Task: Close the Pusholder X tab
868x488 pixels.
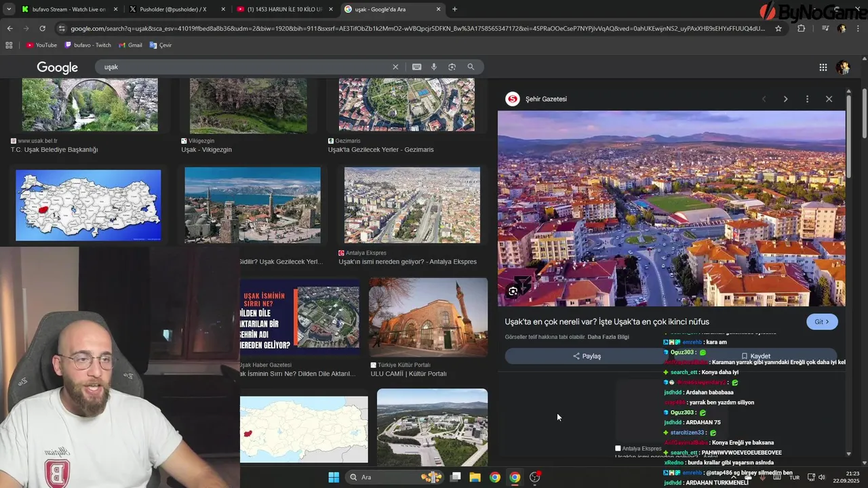Action: click(223, 9)
